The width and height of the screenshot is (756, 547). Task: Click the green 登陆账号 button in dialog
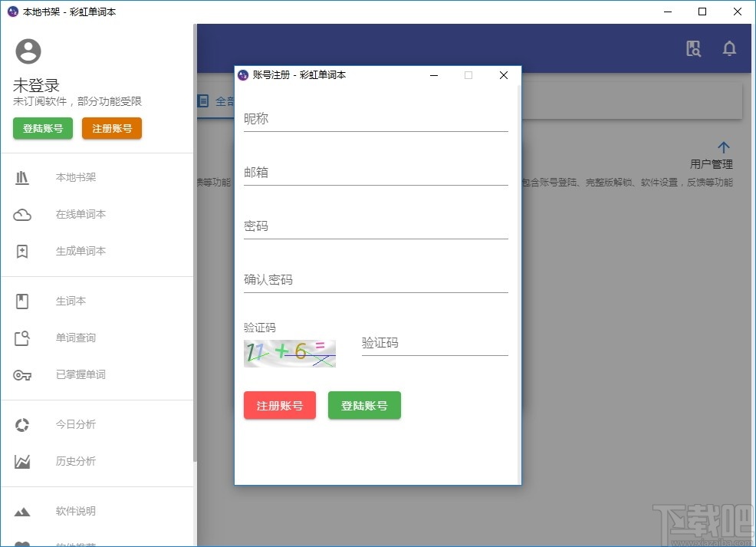(364, 405)
